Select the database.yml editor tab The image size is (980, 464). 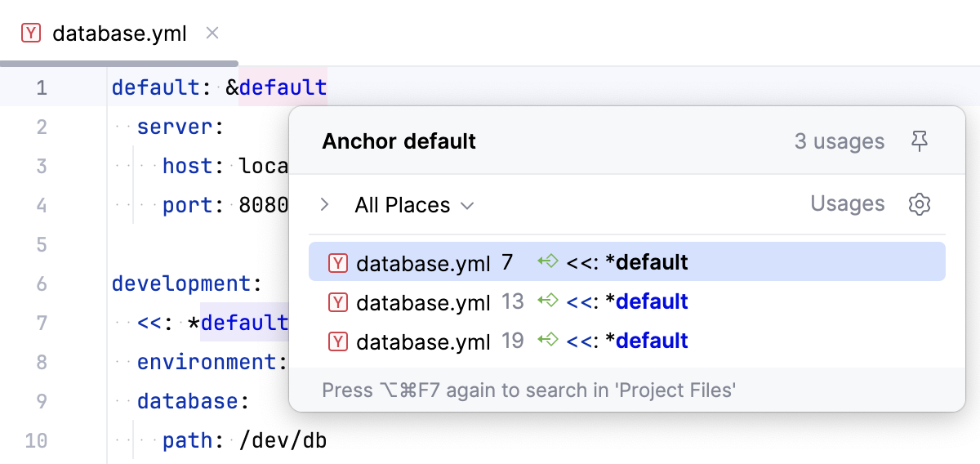coord(119,33)
